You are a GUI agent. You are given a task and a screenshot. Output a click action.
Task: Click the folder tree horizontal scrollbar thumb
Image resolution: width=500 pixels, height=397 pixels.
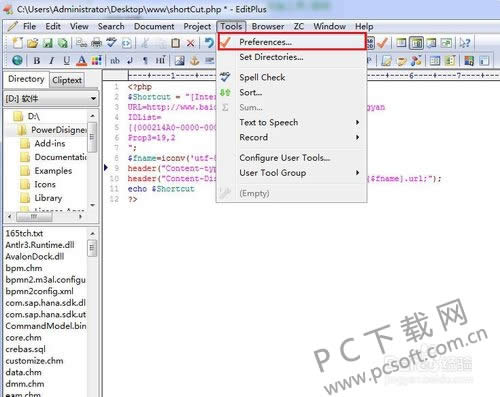34,217
